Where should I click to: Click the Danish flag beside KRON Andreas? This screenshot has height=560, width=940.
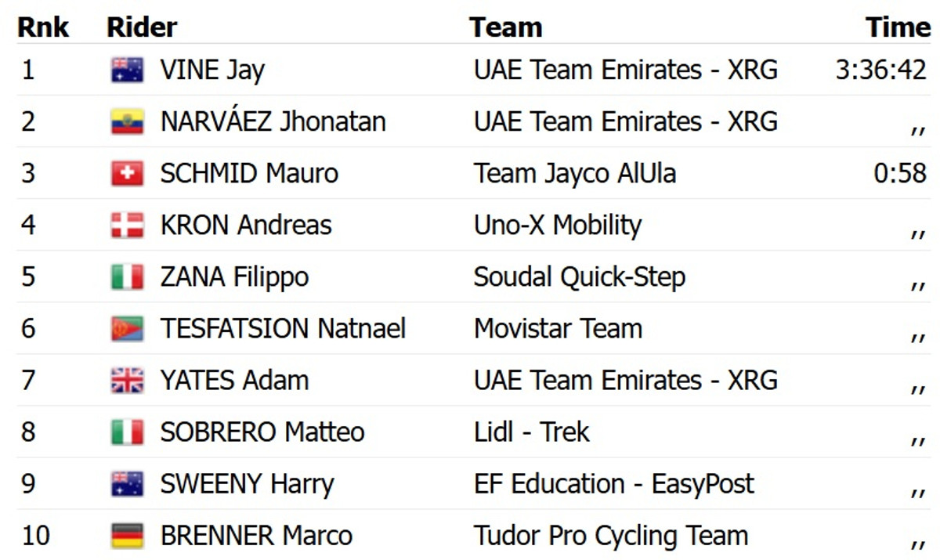tap(127, 226)
